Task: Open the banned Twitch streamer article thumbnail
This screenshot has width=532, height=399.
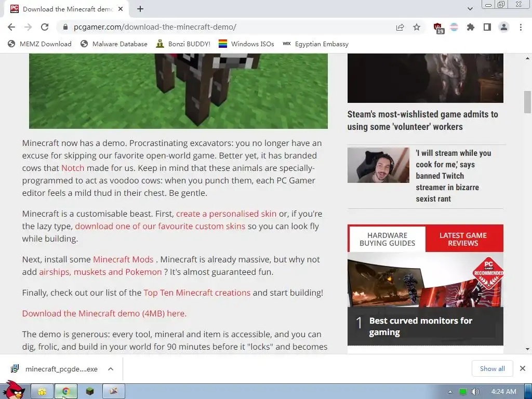Action: tap(378, 165)
